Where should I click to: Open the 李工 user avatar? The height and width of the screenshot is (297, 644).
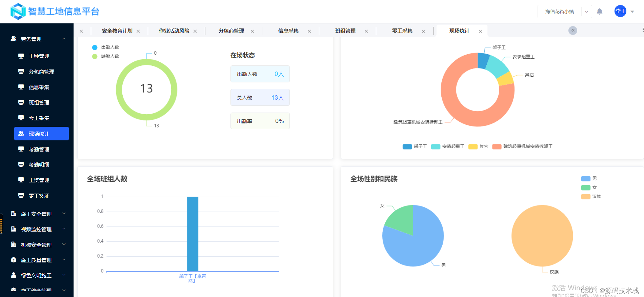coord(621,11)
